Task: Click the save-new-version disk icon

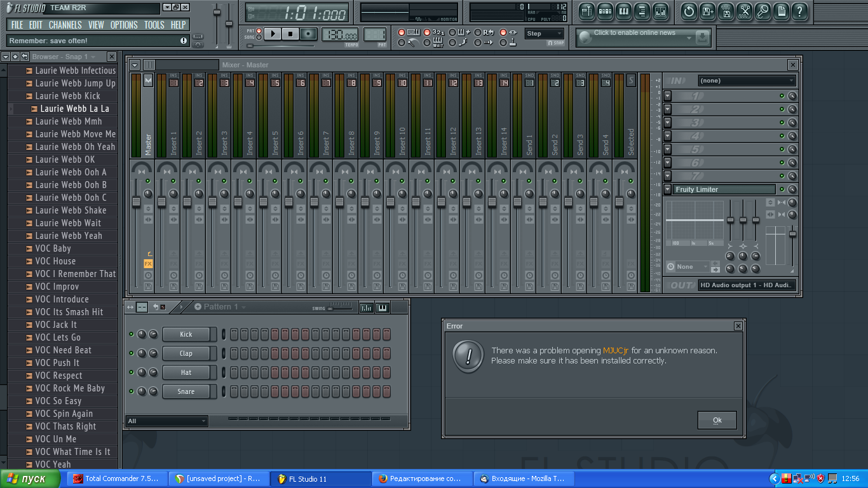Action: point(708,11)
